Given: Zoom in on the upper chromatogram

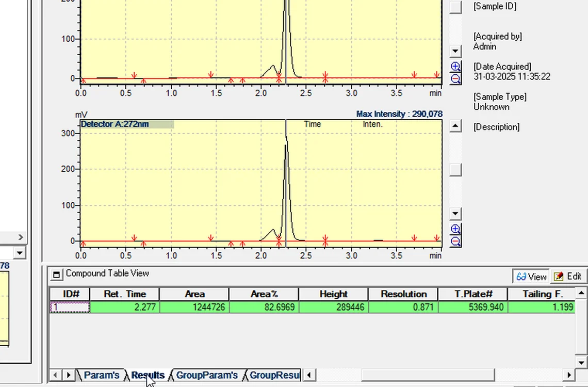Looking at the screenshot, I should pyautogui.click(x=455, y=67).
